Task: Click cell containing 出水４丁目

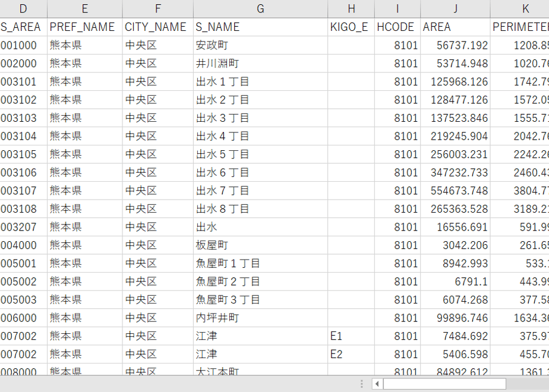Action: (x=260, y=136)
